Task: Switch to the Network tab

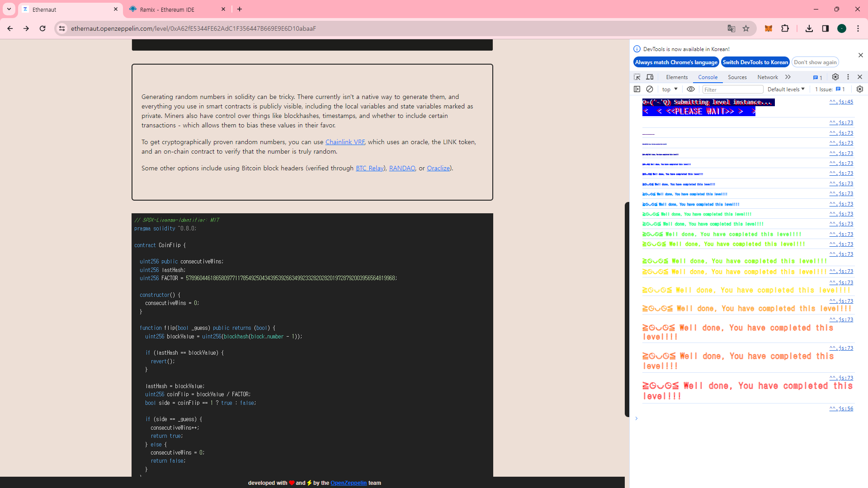Action: (768, 77)
